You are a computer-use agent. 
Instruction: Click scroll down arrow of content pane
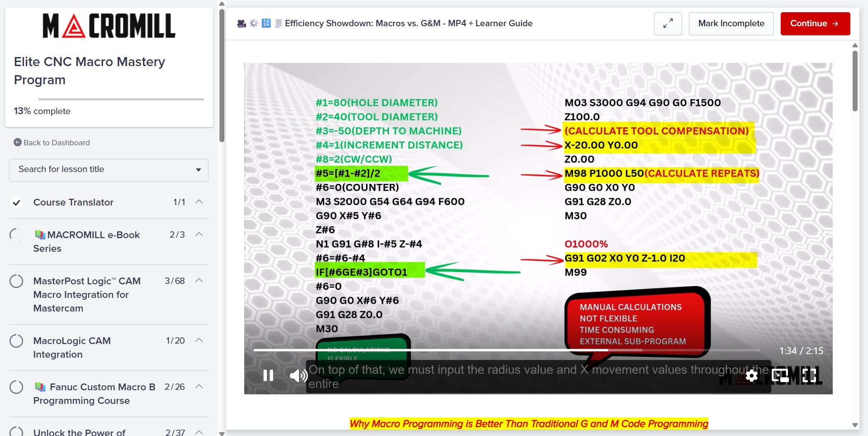(x=855, y=425)
